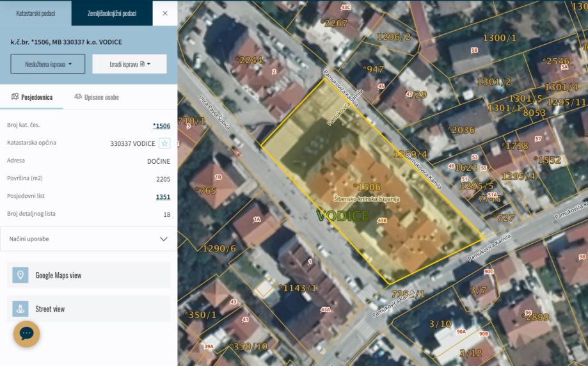Screen dimensions: 588x366
Task: Open Izradi ispravu dropdown
Action: coord(130,64)
